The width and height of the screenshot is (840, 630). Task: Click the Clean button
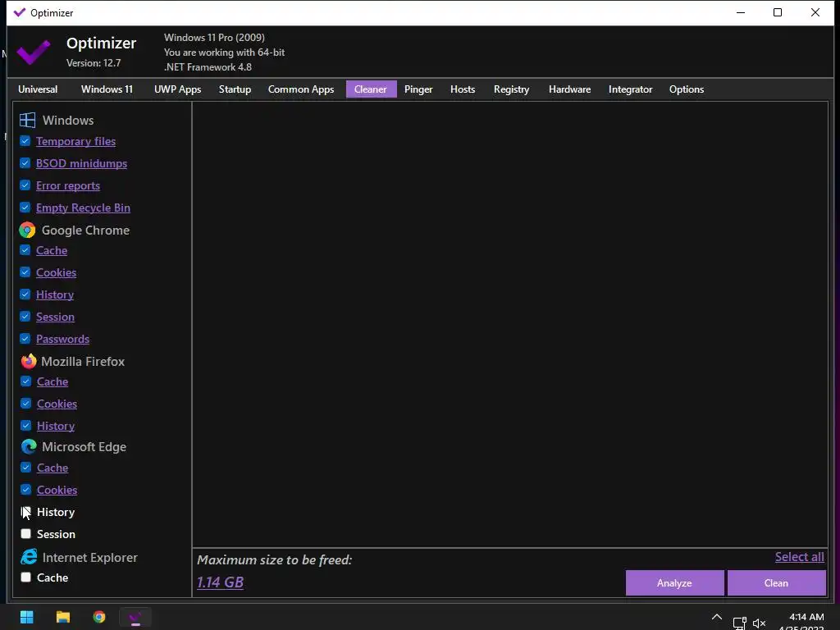coord(776,583)
